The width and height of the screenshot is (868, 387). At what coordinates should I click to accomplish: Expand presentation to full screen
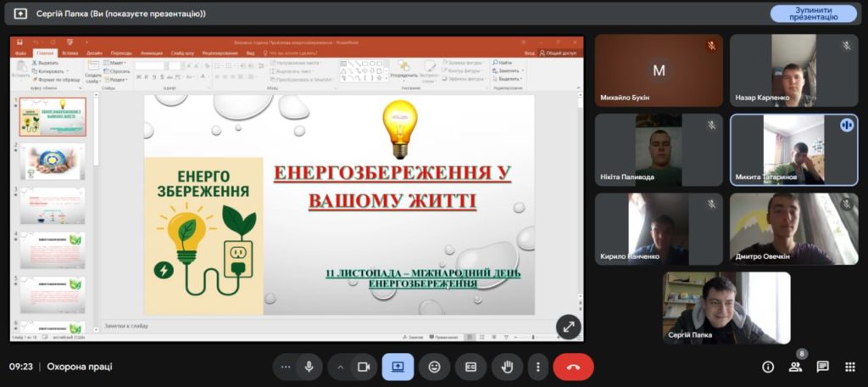pyautogui.click(x=568, y=326)
